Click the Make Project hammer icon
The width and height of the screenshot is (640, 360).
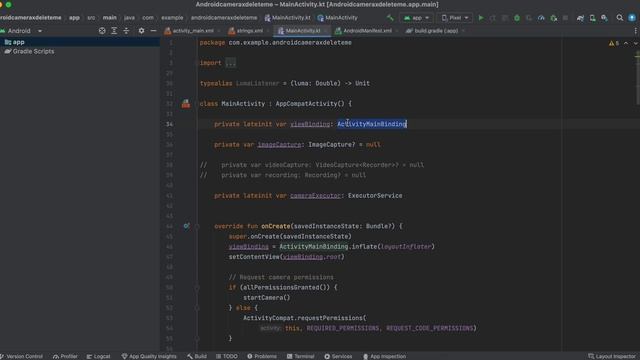click(390, 18)
